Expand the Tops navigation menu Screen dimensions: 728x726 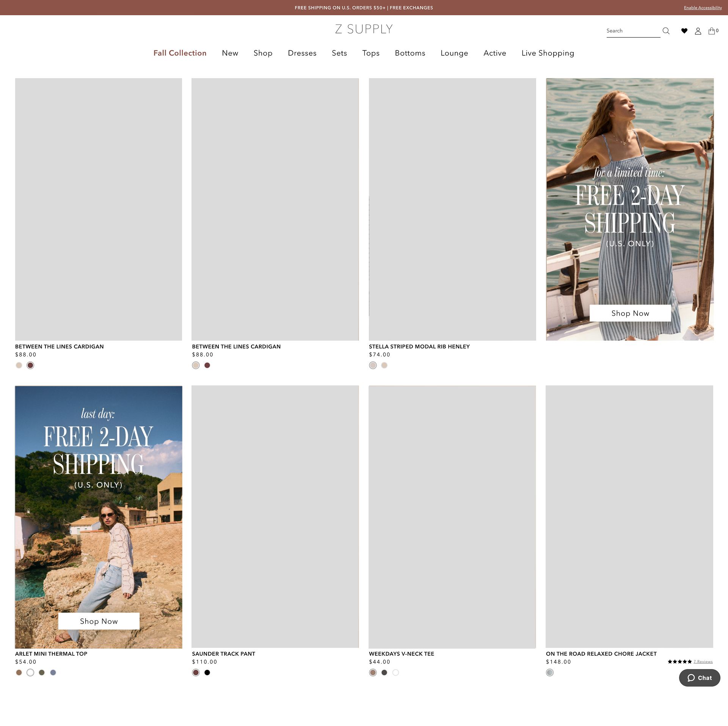[x=370, y=53]
